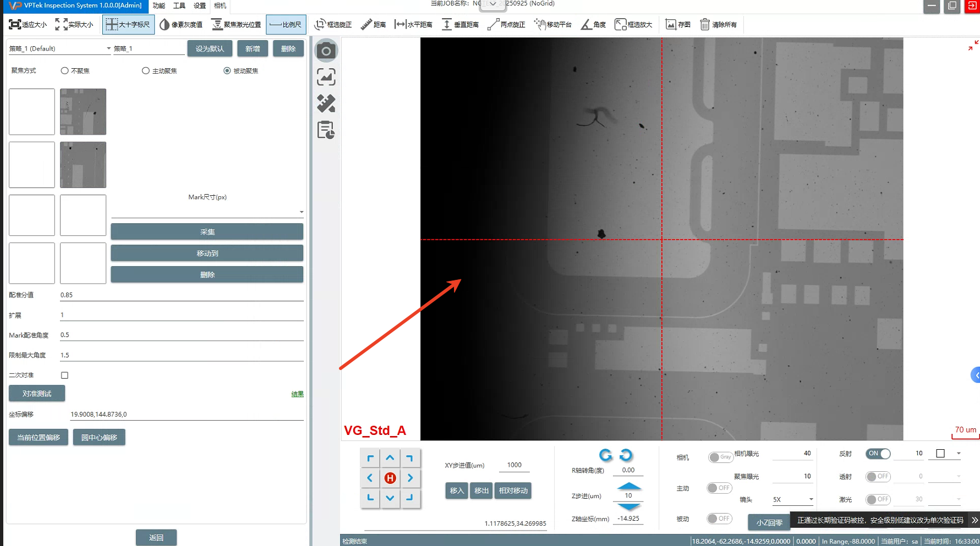Click the XY step value input field
980x546 pixels.
[514, 465]
